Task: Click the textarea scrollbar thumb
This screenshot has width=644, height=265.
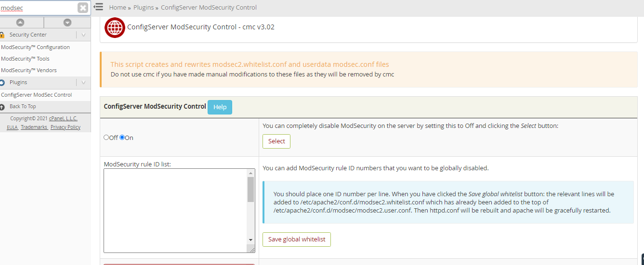Action: point(250,189)
